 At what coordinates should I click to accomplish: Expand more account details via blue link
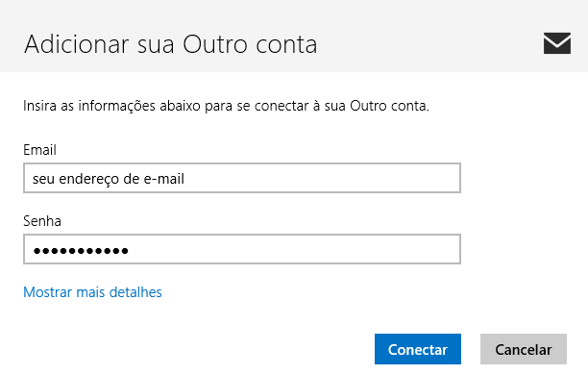coord(92,292)
